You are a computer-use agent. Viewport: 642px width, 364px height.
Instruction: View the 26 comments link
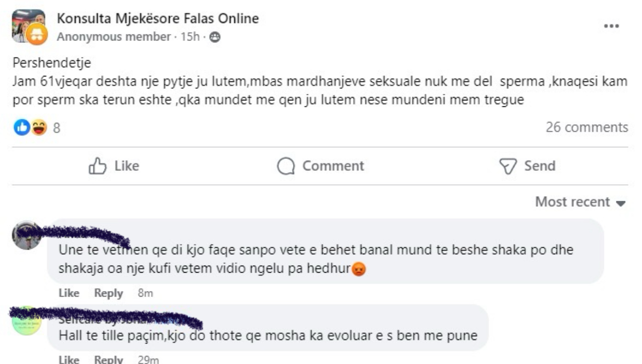pos(586,127)
